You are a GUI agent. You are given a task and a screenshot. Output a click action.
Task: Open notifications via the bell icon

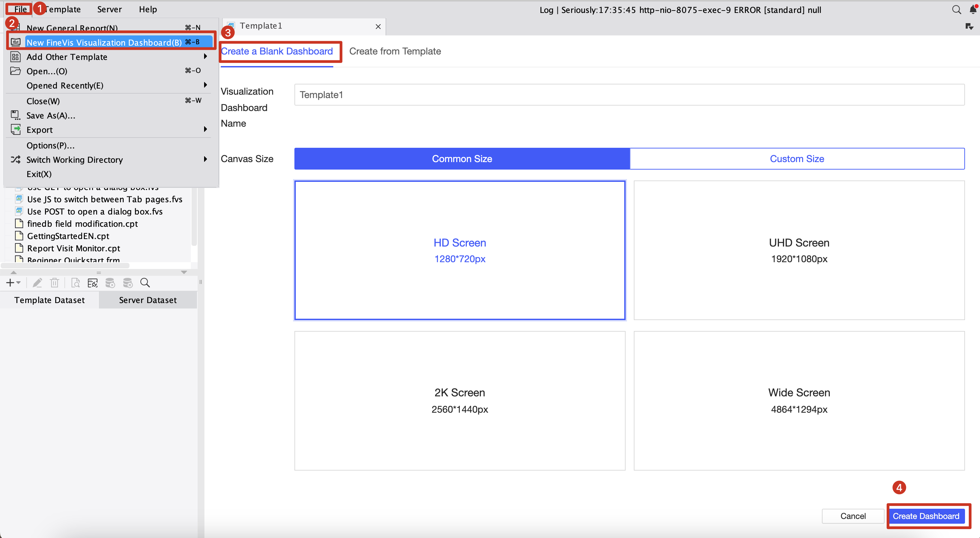(973, 10)
